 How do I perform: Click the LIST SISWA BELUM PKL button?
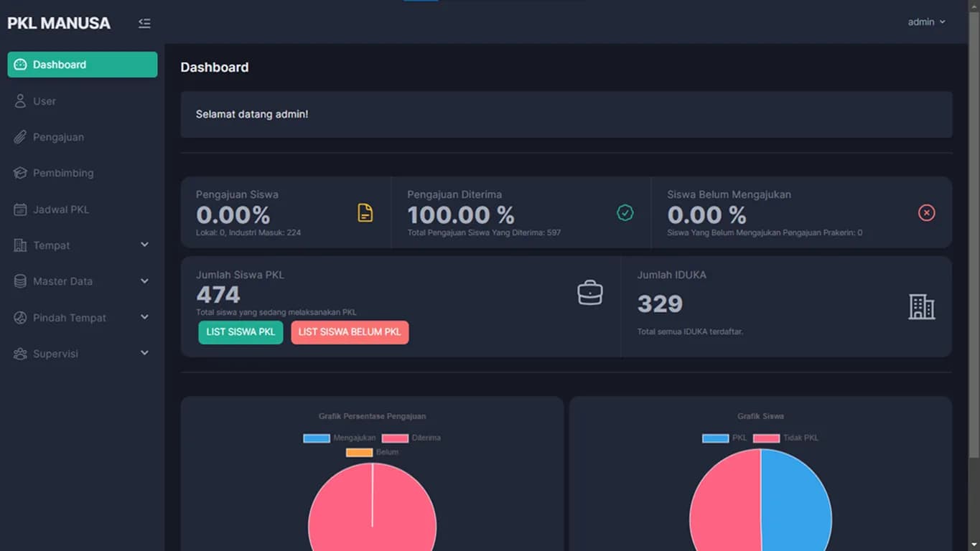pyautogui.click(x=350, y=332)
